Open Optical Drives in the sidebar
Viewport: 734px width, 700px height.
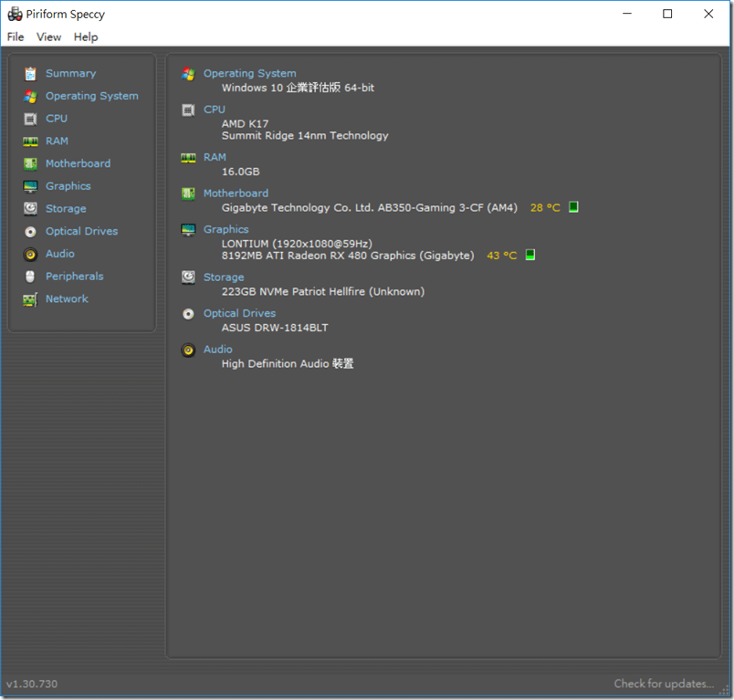[81, 231]
